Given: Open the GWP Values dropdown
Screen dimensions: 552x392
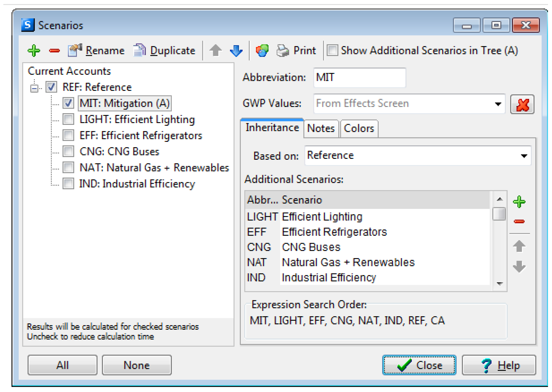Looking at the screenshot, I should [498, 104].
